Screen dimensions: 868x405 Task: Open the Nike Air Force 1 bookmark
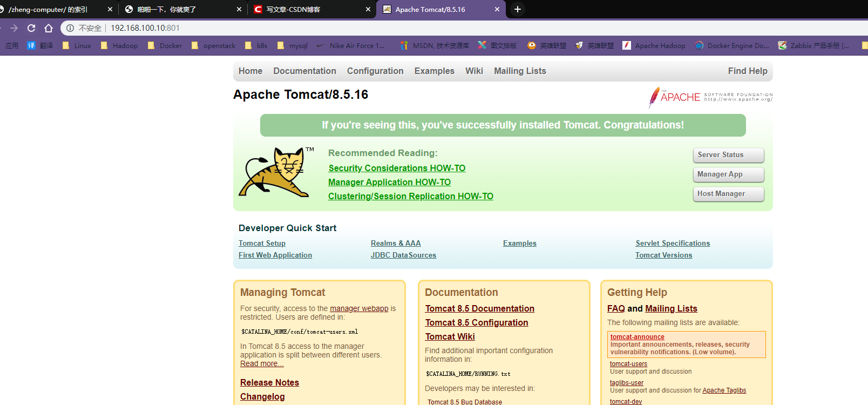pos(351,45)
